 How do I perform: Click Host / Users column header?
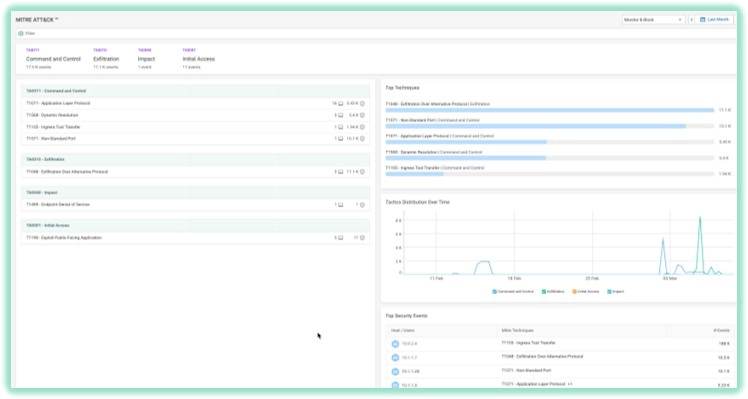(403, 330)
